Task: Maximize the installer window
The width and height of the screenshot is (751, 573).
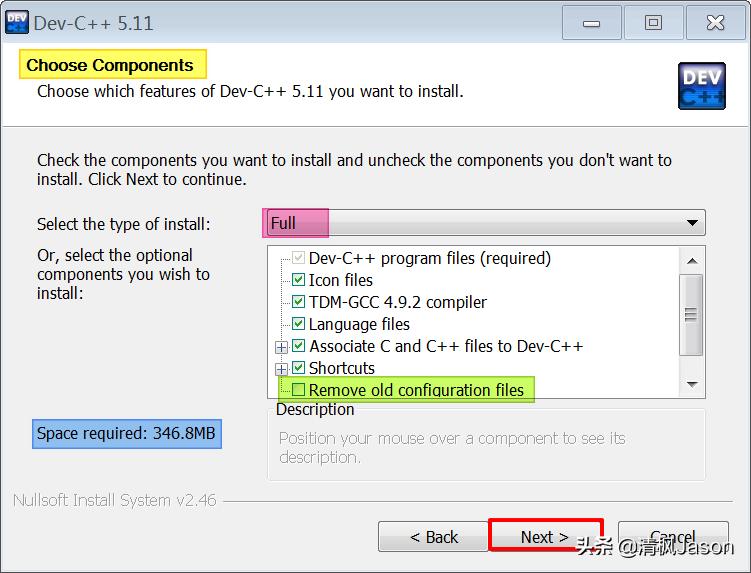Action: coord(653,22)
